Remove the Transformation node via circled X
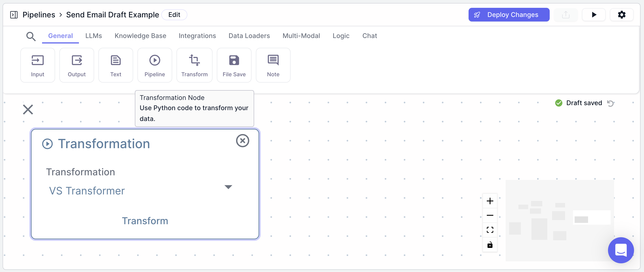Viewport: 644px width, 272px height. point(242,141)
